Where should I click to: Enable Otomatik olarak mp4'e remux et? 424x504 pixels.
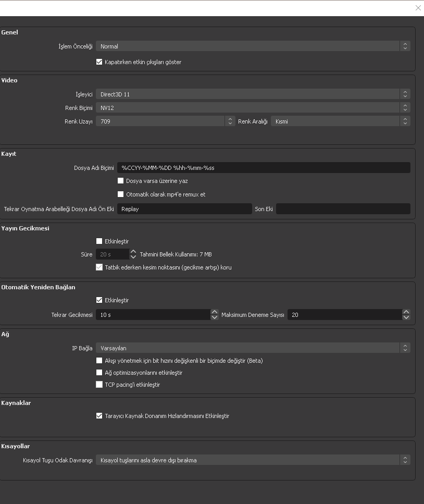tap(121, 194)
